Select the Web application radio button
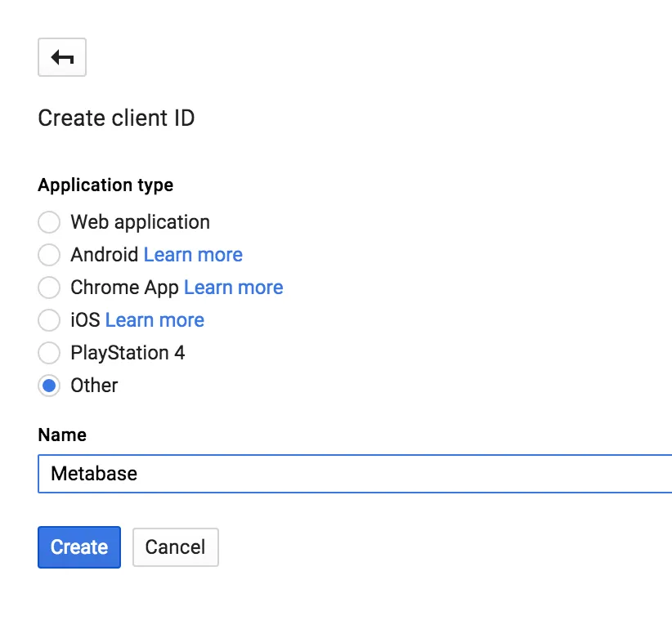The image size is (672, 629). [x=49, y=222]
